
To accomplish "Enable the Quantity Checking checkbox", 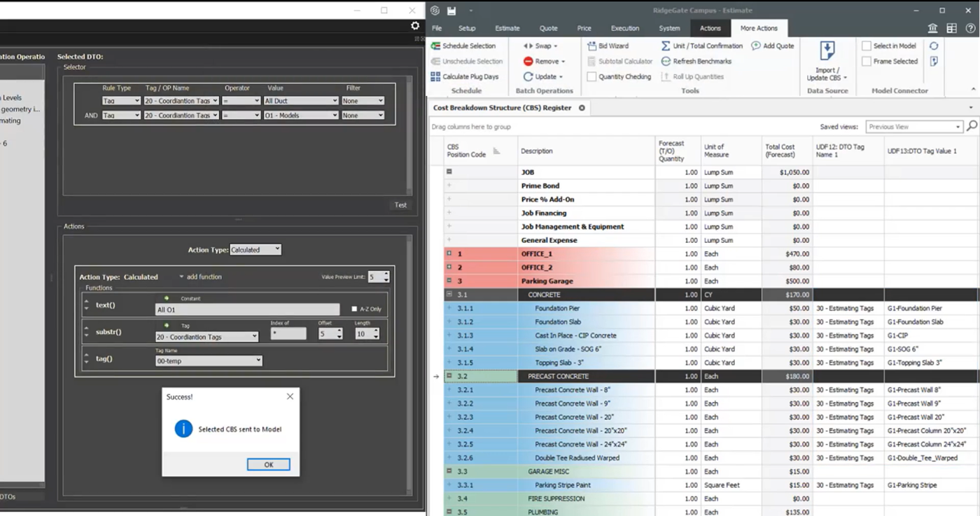I will click(x=591, y=77).
